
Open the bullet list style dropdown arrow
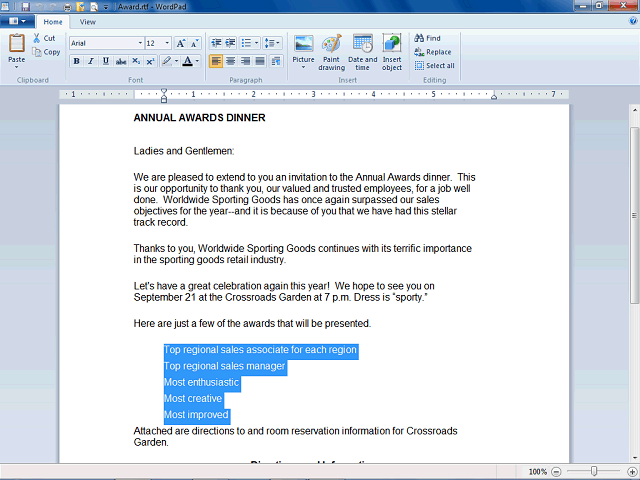pos(257,43)
